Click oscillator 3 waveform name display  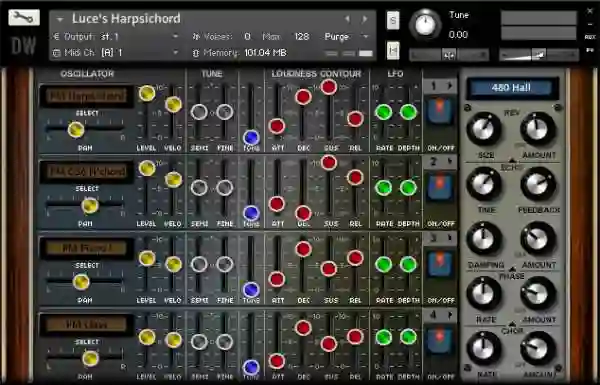tap(87, 248)
